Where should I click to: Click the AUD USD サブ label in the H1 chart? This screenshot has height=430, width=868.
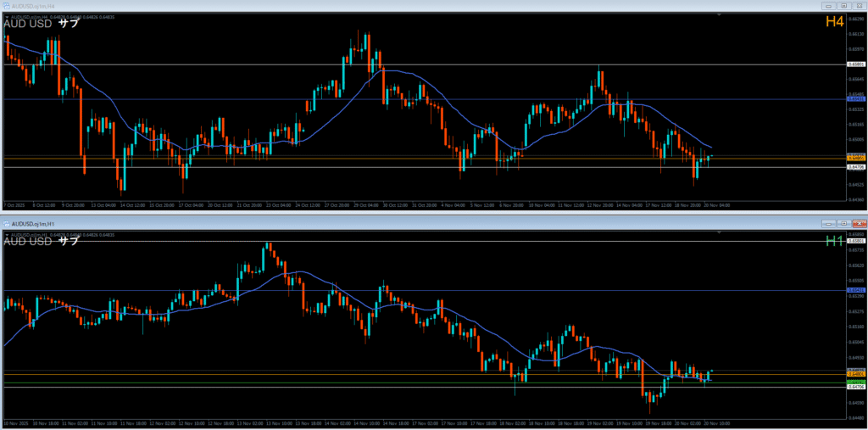pyautogui.click(x=41, y=241)
